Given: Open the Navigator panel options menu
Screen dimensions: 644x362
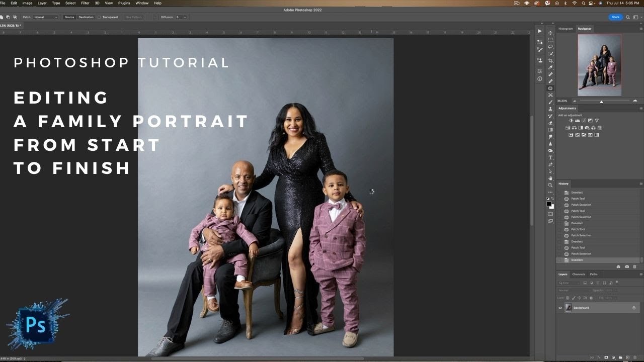Looking at the screenshot, I should 641,29.
